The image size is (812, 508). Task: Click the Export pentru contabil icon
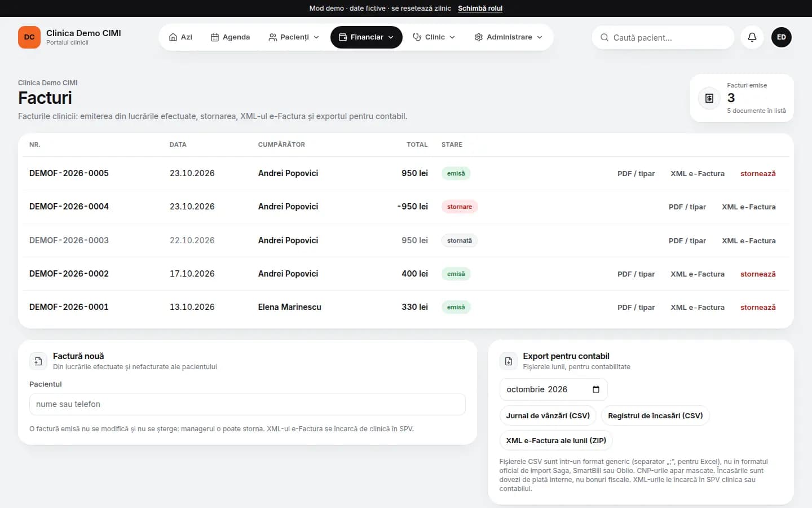(509, 361)
